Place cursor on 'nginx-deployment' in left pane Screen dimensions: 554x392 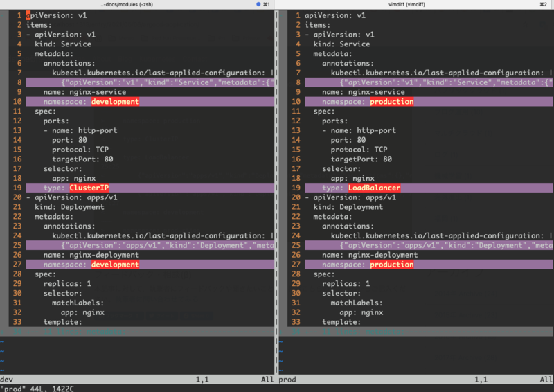105,255
